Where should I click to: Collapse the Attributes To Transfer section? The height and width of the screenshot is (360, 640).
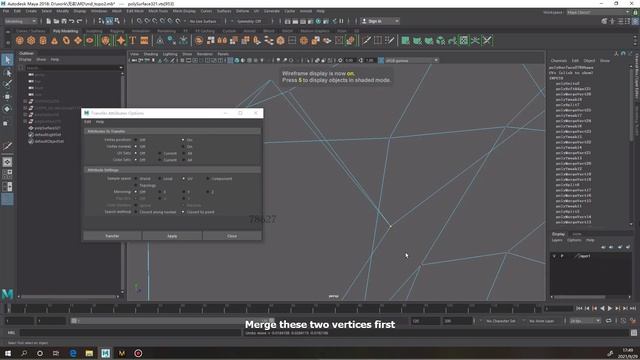[x=172, y=131]
